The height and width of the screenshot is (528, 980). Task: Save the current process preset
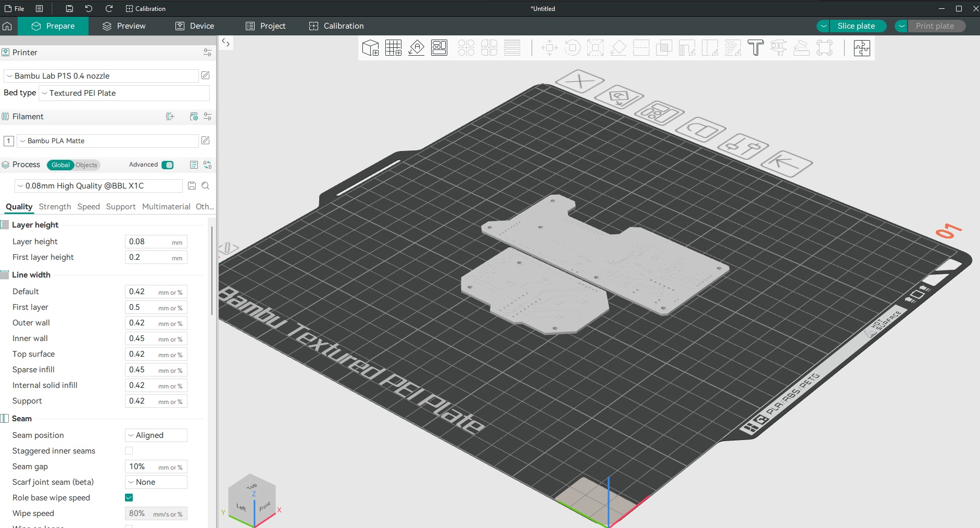[192, 186]
